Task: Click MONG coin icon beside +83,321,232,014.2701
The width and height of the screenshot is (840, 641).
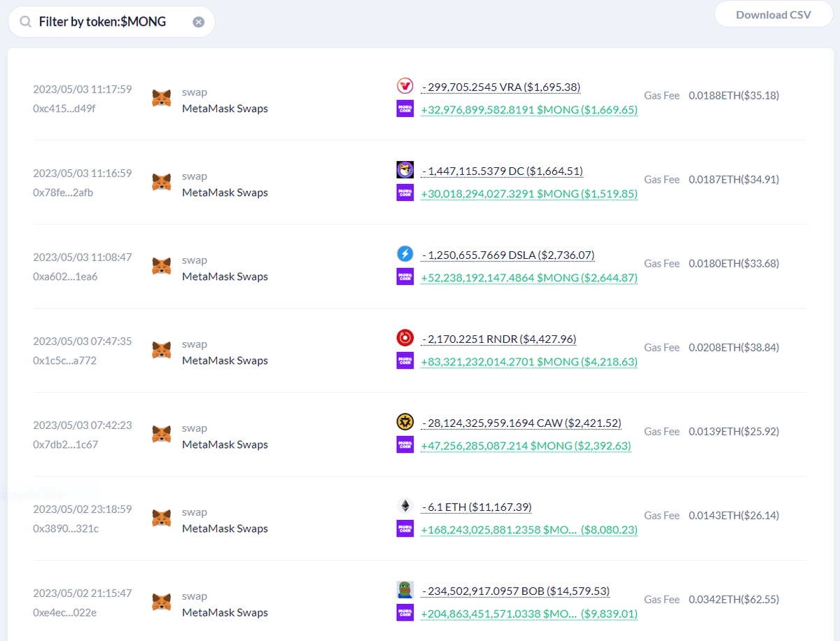Action: pyautogui.click(x=405, y=360)
